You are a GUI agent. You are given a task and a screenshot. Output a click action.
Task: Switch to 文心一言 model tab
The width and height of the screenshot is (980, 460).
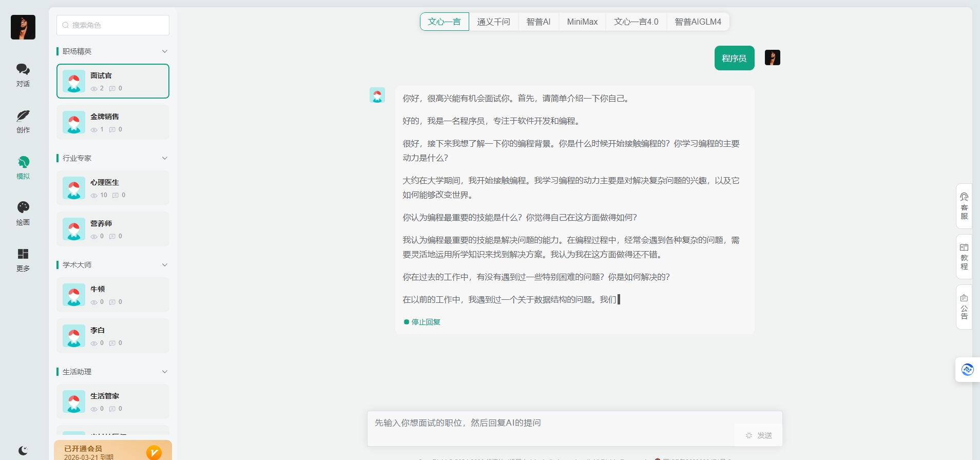[x=445, y=22]
